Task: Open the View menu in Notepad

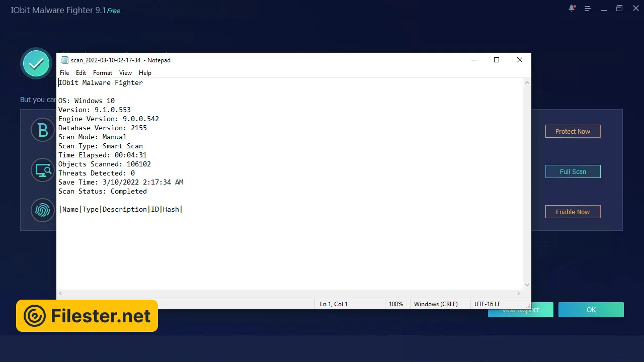Action: pos(125,73)
